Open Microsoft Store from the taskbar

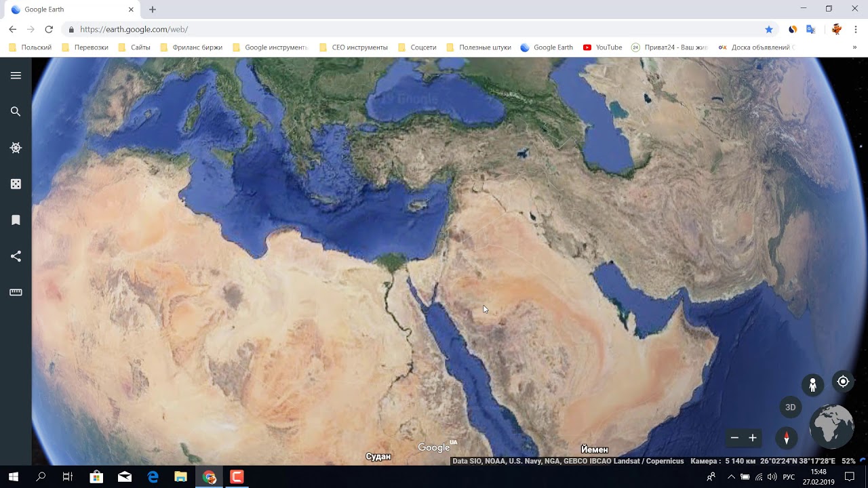tap(96, 477)
